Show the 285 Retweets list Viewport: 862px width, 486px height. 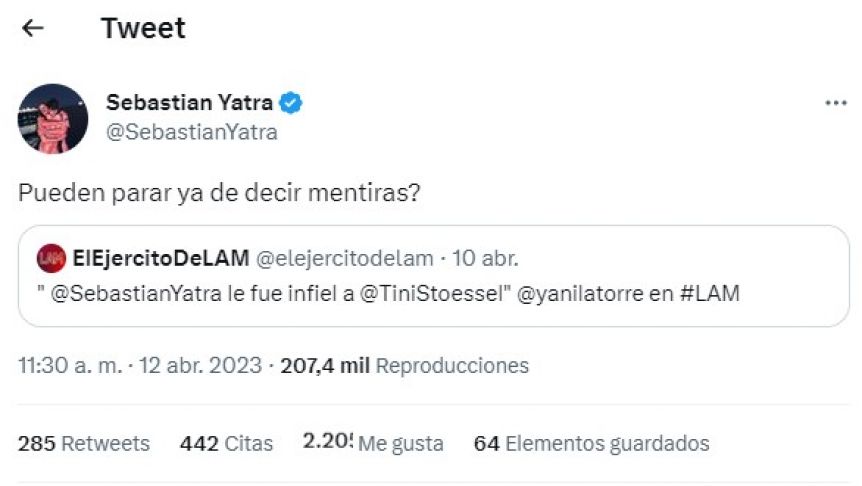point(84,444)
